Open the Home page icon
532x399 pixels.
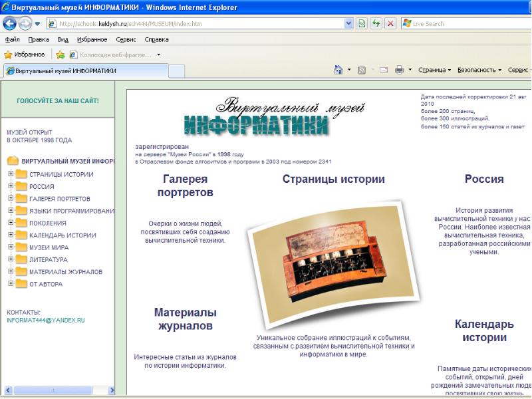point(338,70)
